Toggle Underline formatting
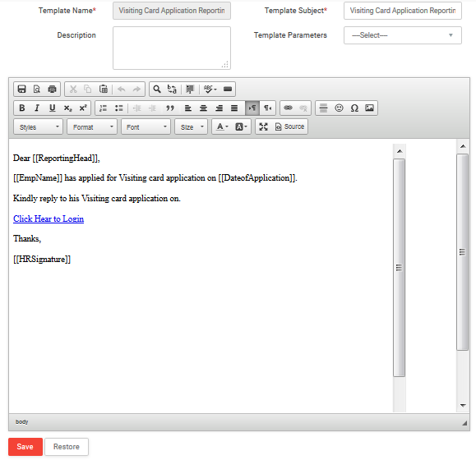 click(x=53, y=108)
